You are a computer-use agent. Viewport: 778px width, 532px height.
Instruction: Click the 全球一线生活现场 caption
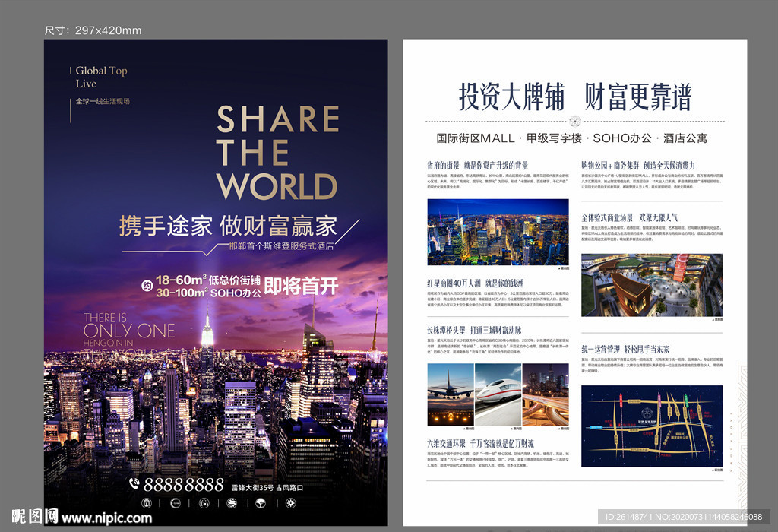[x=103, y=101]
